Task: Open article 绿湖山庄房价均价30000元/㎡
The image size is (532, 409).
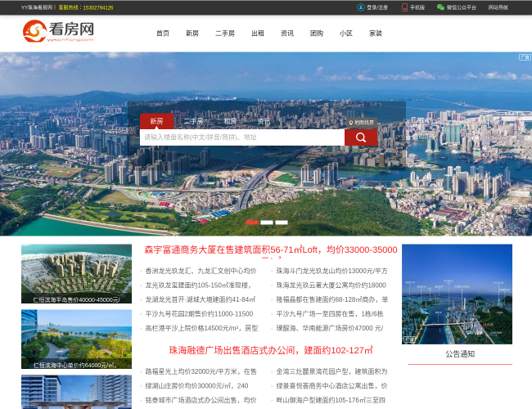Action: [x=196, y=385]
